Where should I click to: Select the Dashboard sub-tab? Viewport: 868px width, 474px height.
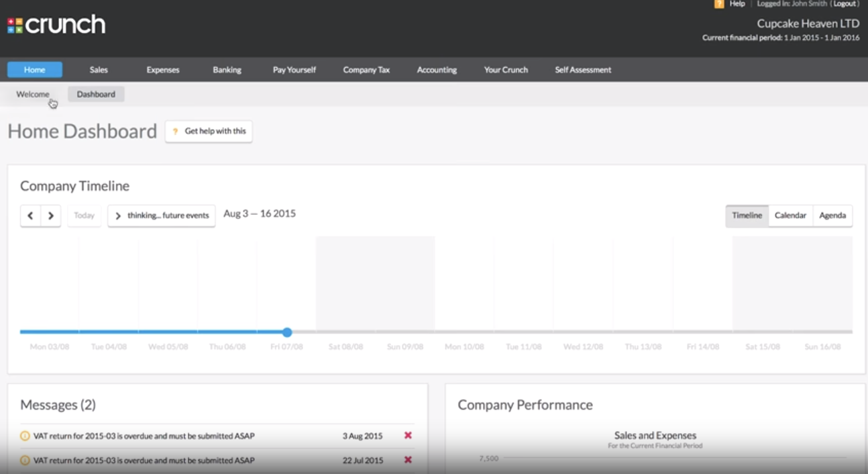(x=96, y=95)
